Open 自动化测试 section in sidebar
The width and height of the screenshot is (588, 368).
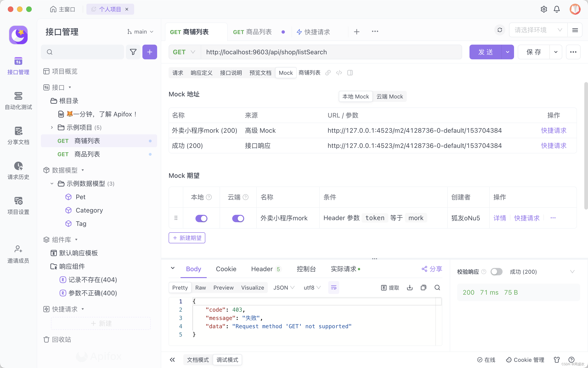[18, 101]
